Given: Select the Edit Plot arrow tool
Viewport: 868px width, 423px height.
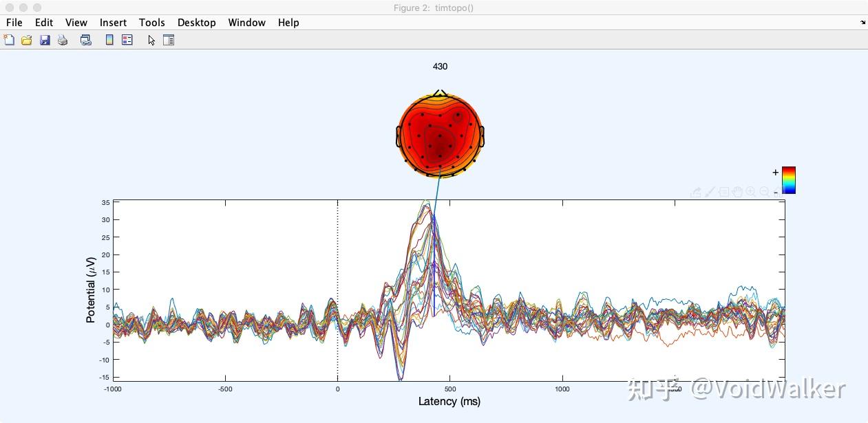Looking at the screenshot, I should coord(151,40).
